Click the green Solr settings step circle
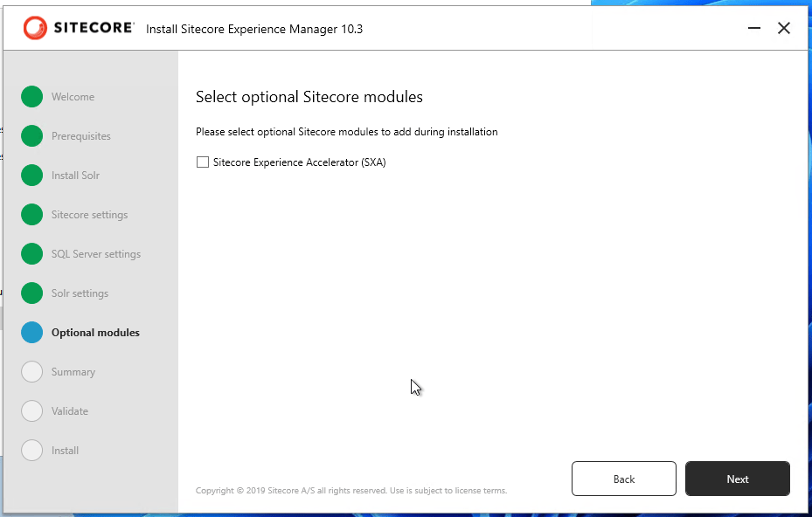The image size is (812, 517). tap(32, 293)
